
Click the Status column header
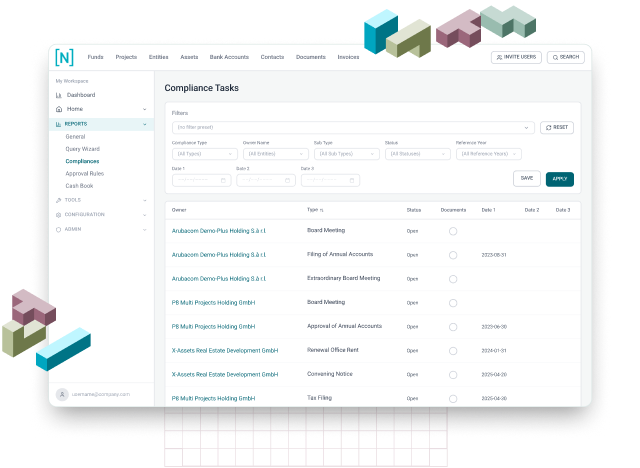point(413,210)
